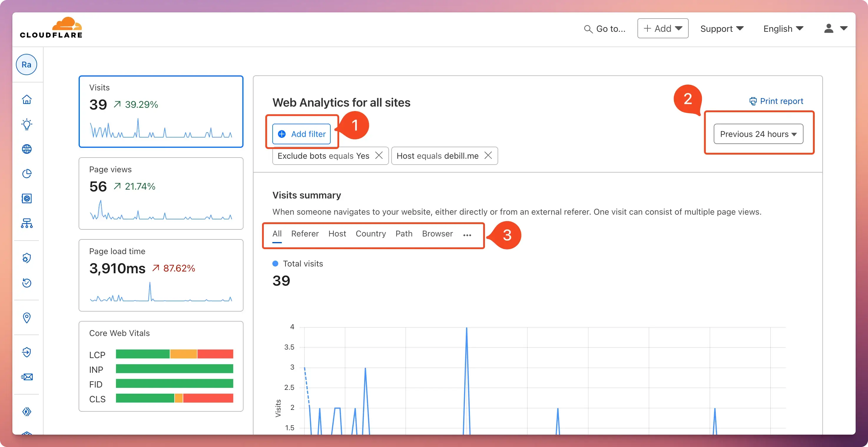868x447 pixels.
Task: Click the 87.62% load time change value
Action: point(179,268)
